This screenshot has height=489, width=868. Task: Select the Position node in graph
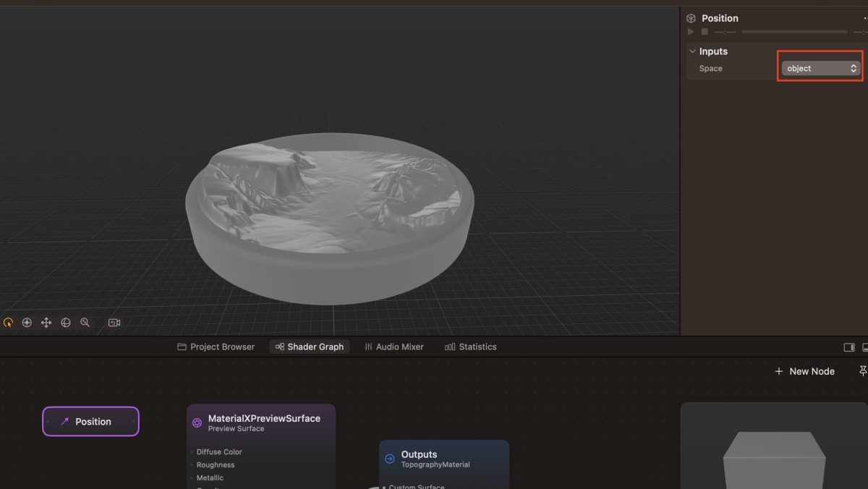pos(90,422)
